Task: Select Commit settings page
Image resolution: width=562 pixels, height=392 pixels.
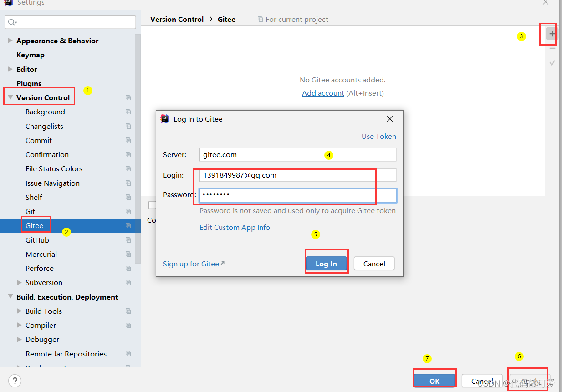Action: click(x=39, y=140)
